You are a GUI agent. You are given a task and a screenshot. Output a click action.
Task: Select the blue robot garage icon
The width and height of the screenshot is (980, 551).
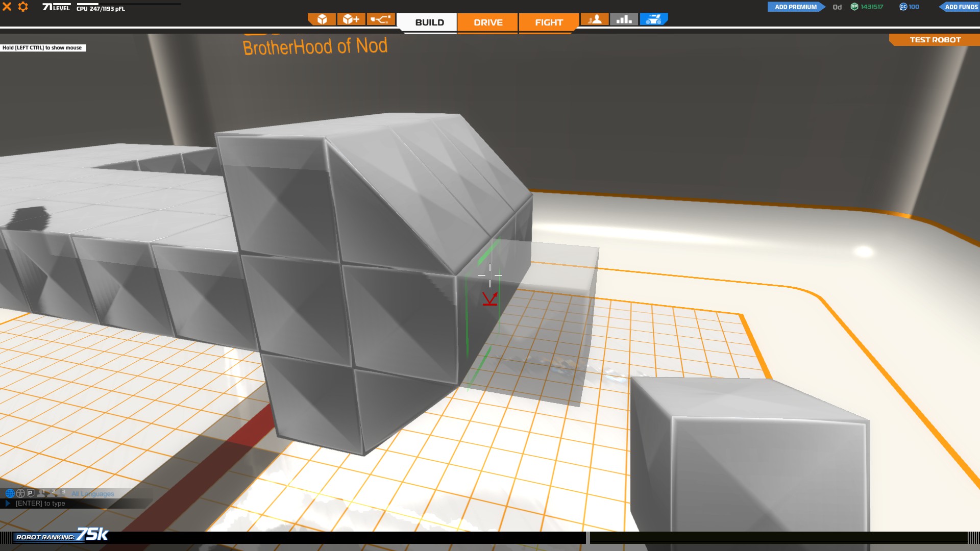tap(653, 19)
